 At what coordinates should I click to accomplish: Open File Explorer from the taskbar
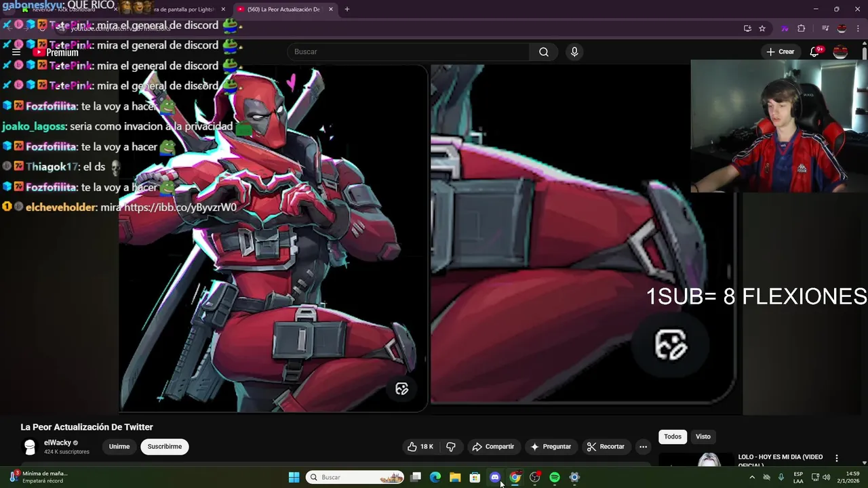pos(455,477)
